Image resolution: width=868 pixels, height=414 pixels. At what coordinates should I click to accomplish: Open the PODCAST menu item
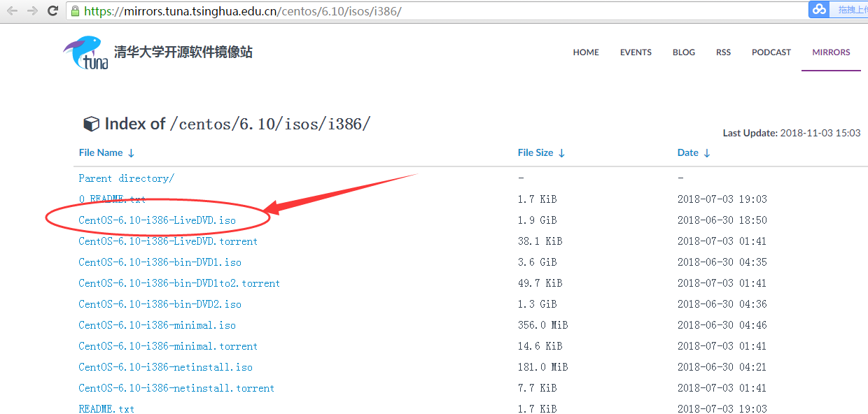[771, 52]
